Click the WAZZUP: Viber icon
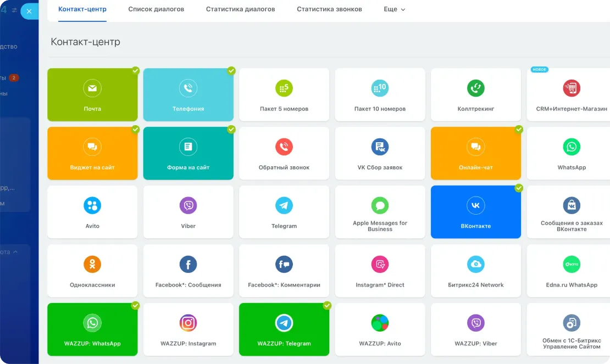Image resolution: width=610 pixels, height=364 pixels. pyautogui.click(x=476, y=323)
